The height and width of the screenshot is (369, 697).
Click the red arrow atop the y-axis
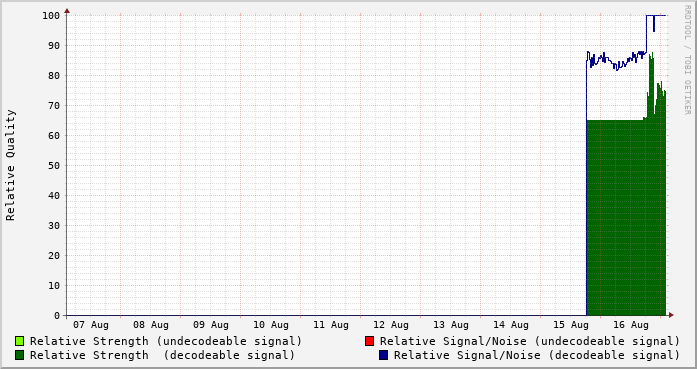point(67,11)
